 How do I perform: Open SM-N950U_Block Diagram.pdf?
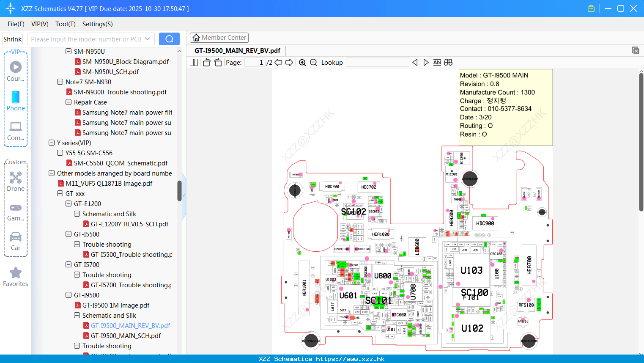click(126, 61)
